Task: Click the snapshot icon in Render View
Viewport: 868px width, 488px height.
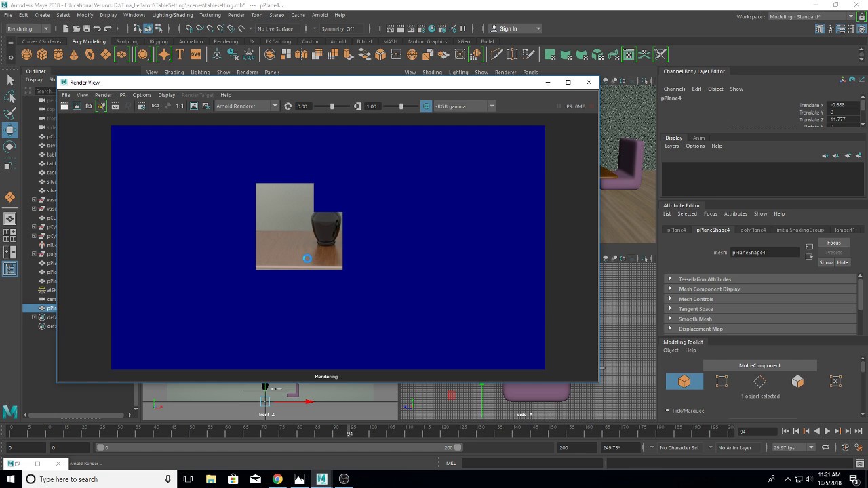Action: tap(89, 106)
